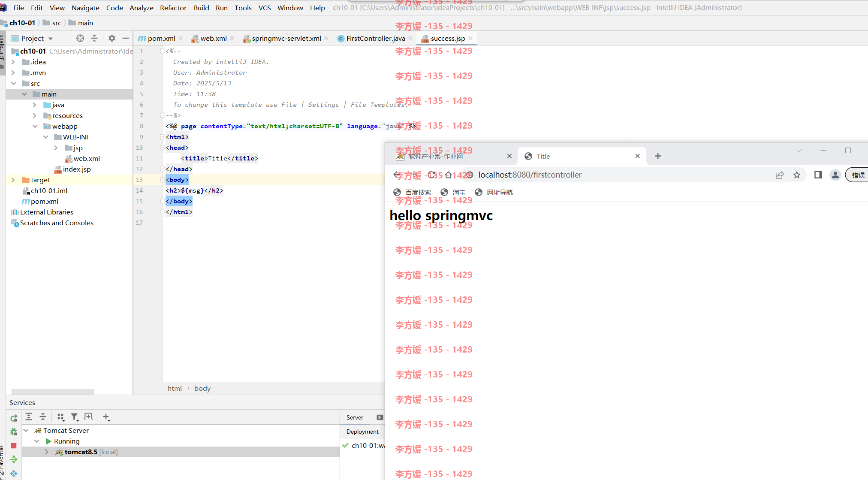Image resolution: width=868 pixels, height=480 pixels.
Task: Bookmark this page with star icon
Action: [797, 175]
